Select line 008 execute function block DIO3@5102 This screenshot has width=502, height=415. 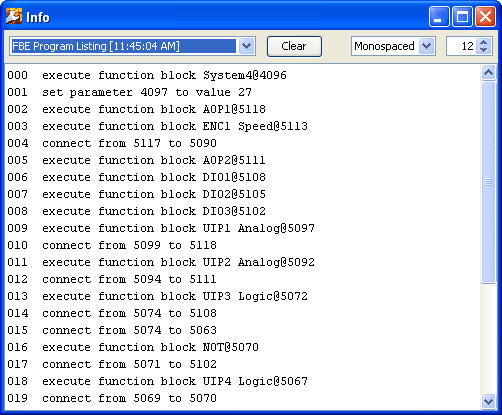pos(136,211)
